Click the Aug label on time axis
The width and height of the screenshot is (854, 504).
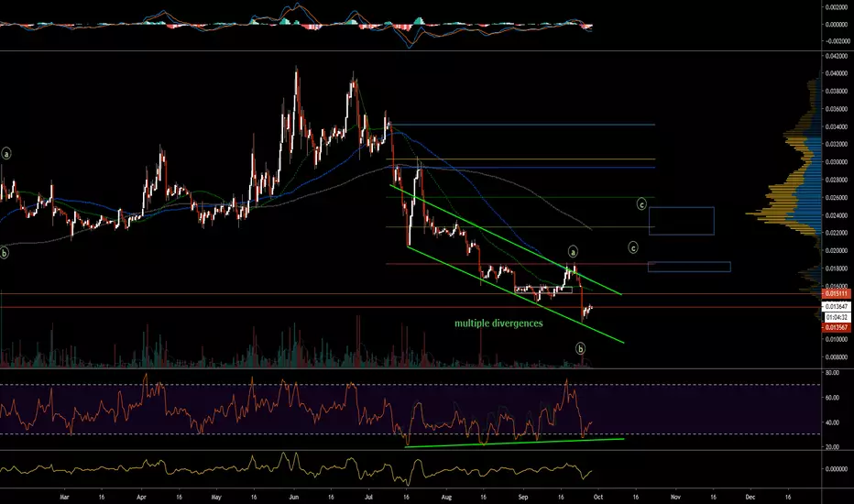(446, 497)
